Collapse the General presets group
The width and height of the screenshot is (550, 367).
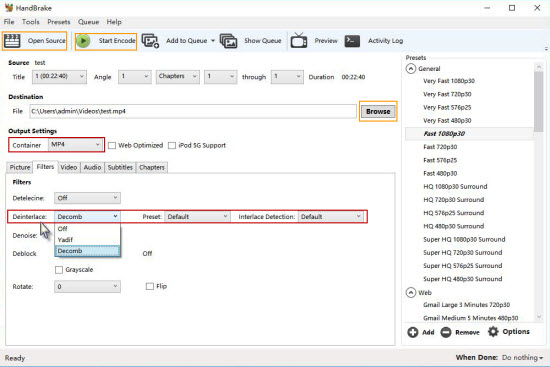click(x=411, y=68)
